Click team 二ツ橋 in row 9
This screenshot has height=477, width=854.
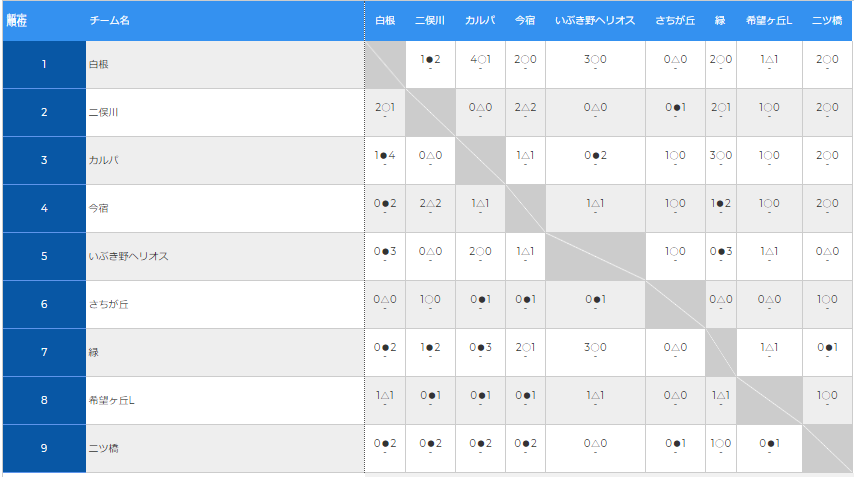tap(103, 448)
